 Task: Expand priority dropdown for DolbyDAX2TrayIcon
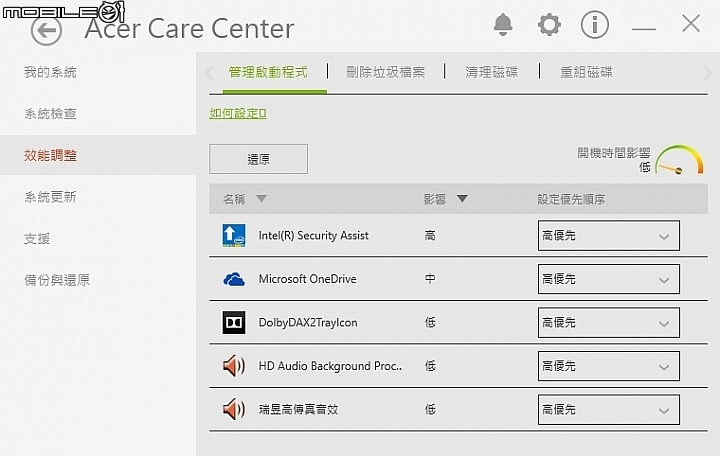click(608, 322)
